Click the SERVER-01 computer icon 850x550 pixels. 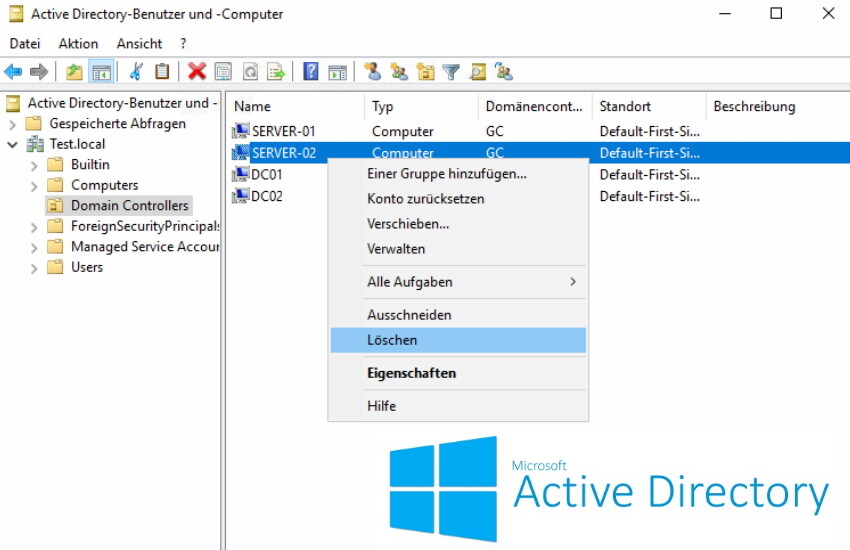(x=241, y=131)
